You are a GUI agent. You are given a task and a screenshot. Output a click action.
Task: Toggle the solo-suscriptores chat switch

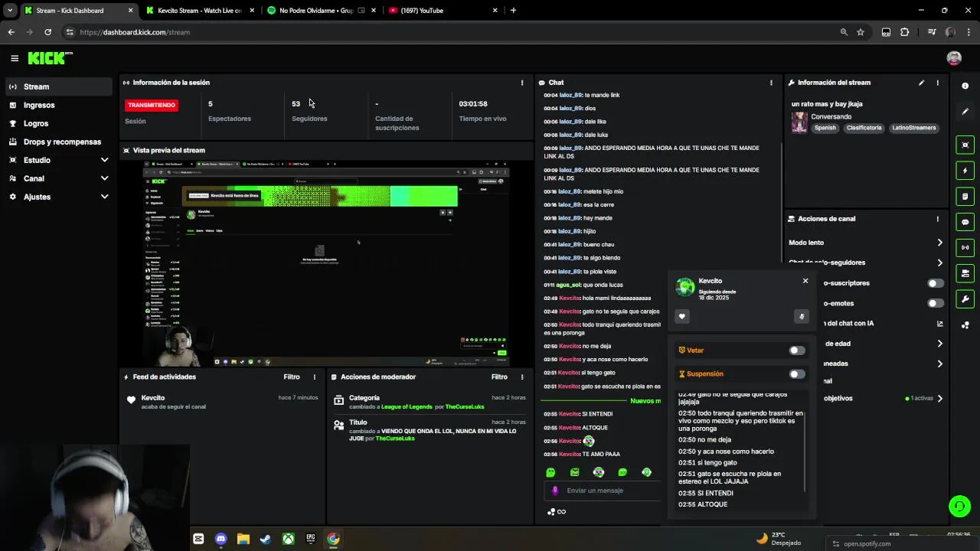click(935, 283)
